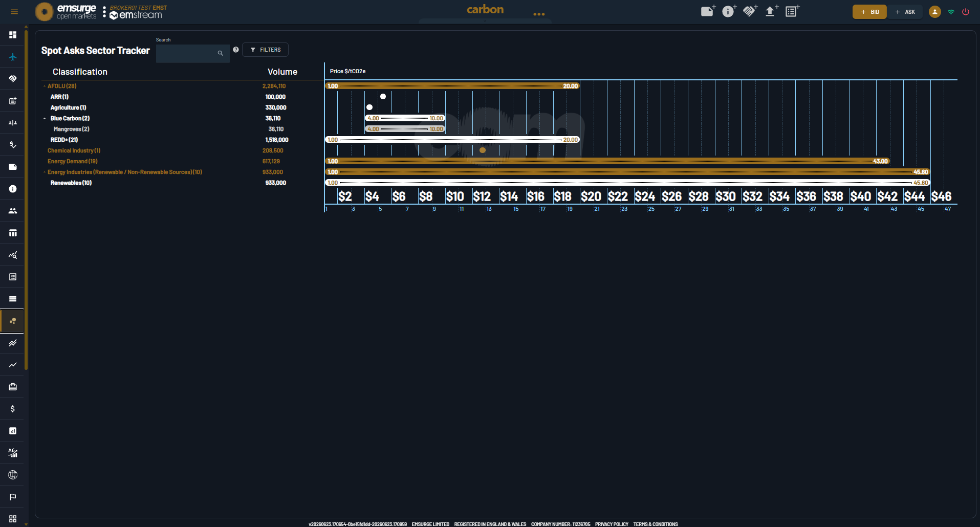The image size is (980, 527).
Task: Open the double-line trend icon in sidebar
Action: (x=13, y=343)
